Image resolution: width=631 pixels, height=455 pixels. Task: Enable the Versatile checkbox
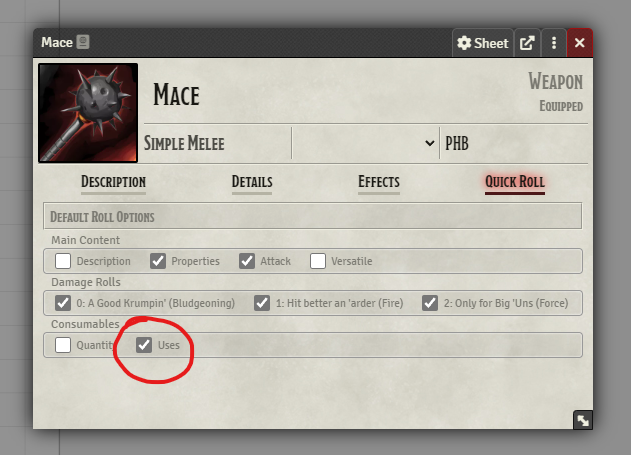(x=318, y=261)
